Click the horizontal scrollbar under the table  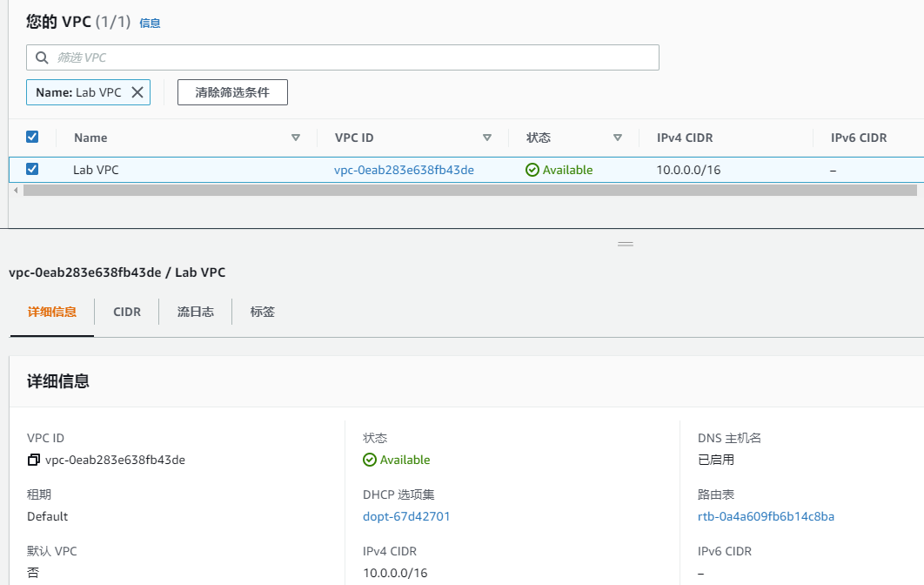coord(470,190)
